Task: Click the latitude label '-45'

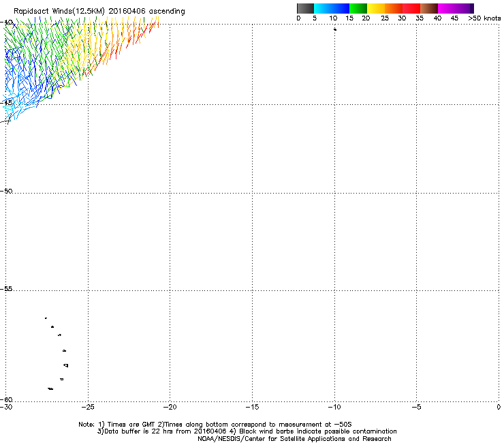Action: (x=6, y=103)
